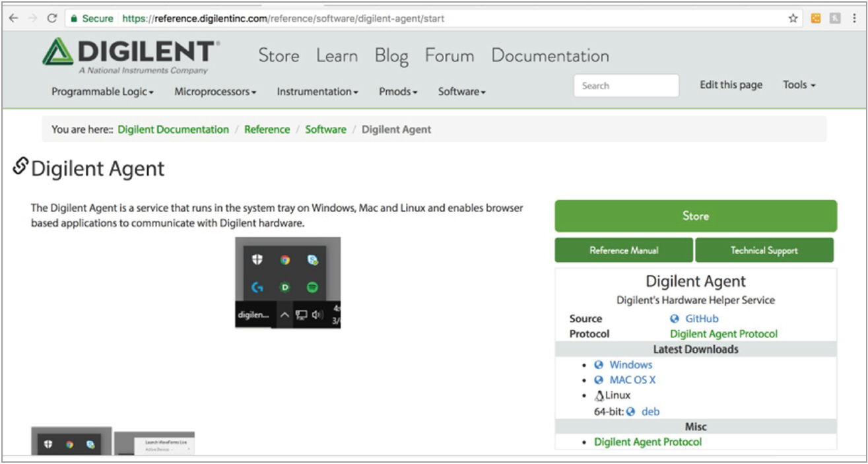
Task: Bookmark the page with the star icon
Action: [793, 18]
